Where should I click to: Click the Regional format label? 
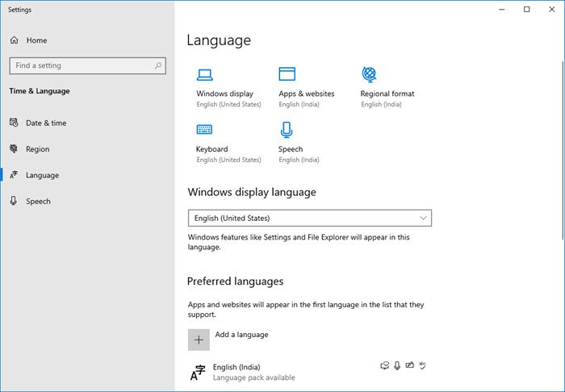[x=387, y=94]
